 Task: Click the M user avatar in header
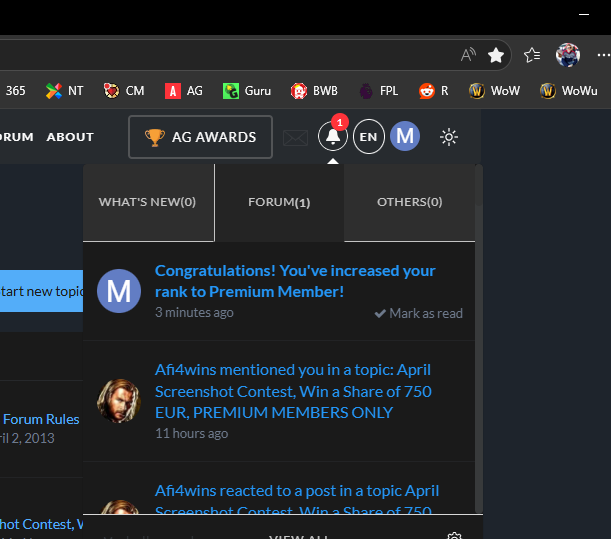[404, 137]
